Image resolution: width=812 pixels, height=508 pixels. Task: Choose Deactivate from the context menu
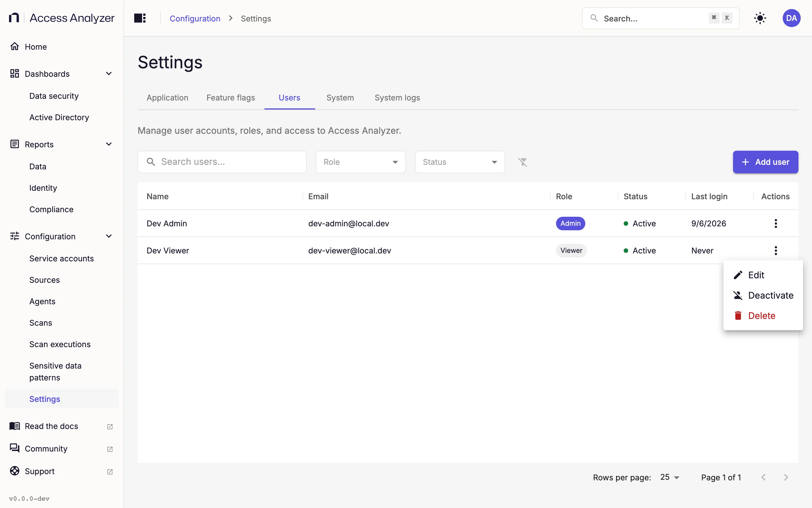763,295
